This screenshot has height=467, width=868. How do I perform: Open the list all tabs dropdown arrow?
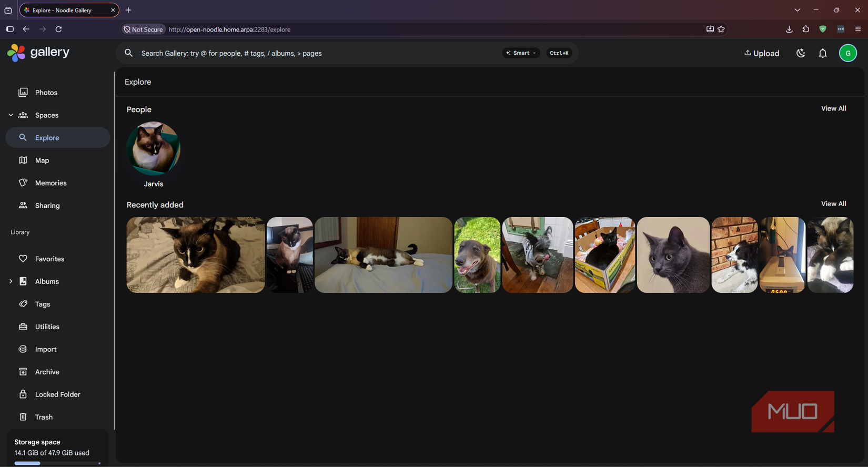[798, 10]
